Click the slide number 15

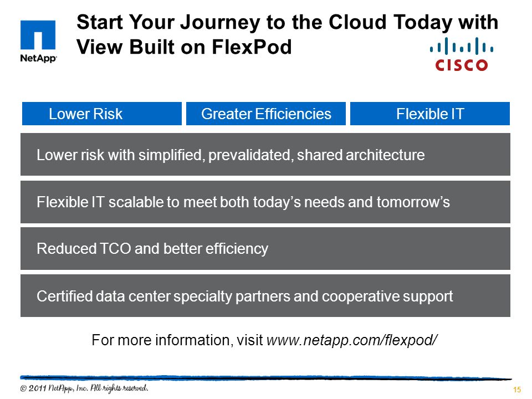(x=516, y=390)
